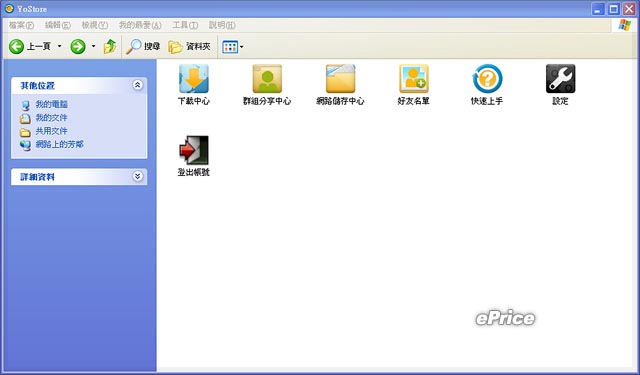Open the 說明 help menu
640x375 pixels.
click(x=222, y=25)
